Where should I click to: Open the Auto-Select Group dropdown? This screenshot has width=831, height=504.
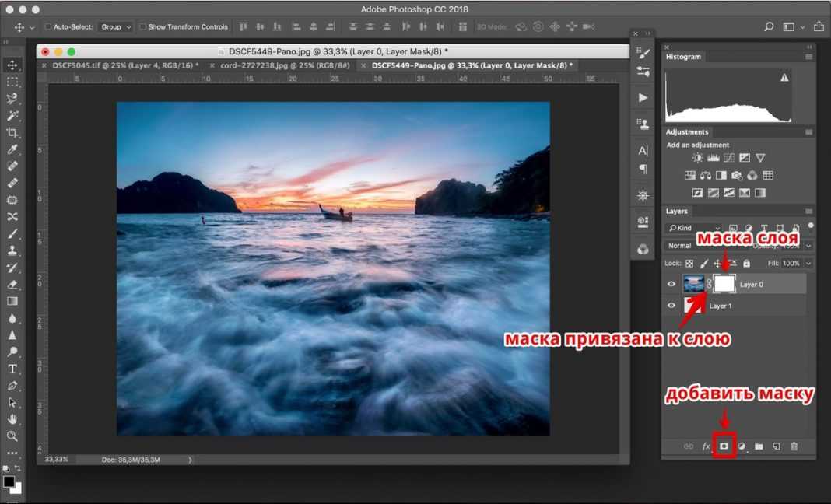click(115, 26)
